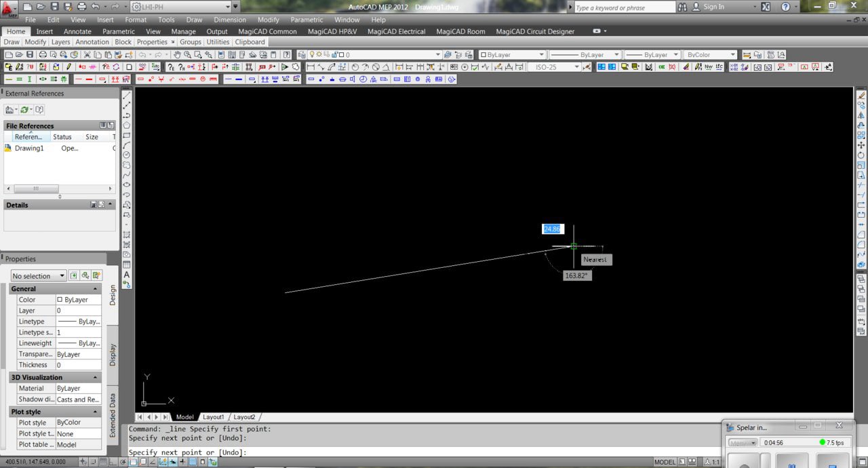868x468 pixels.
Task: Switch to the Display side tab in Properties
Action: point(113,354)
